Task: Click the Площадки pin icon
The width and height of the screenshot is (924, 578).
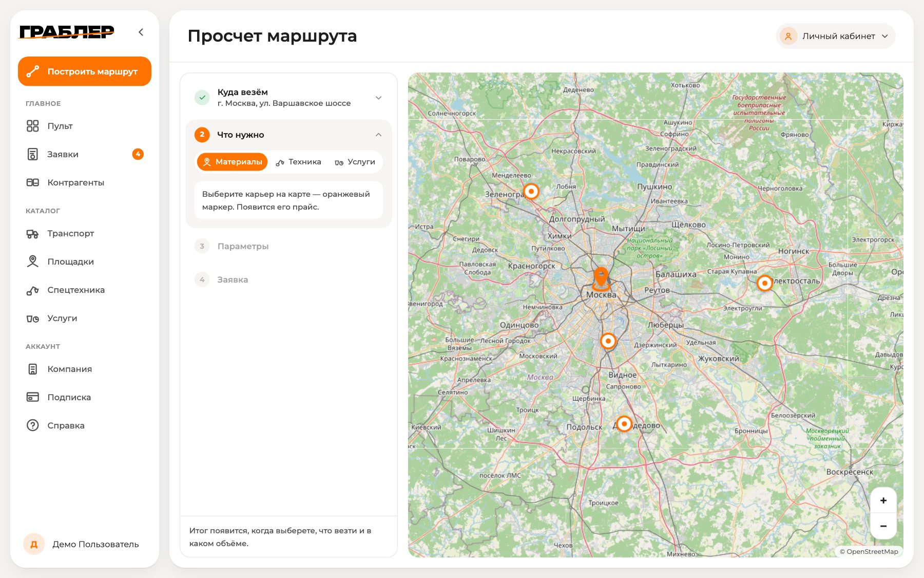Action: [x=32, y=262]
